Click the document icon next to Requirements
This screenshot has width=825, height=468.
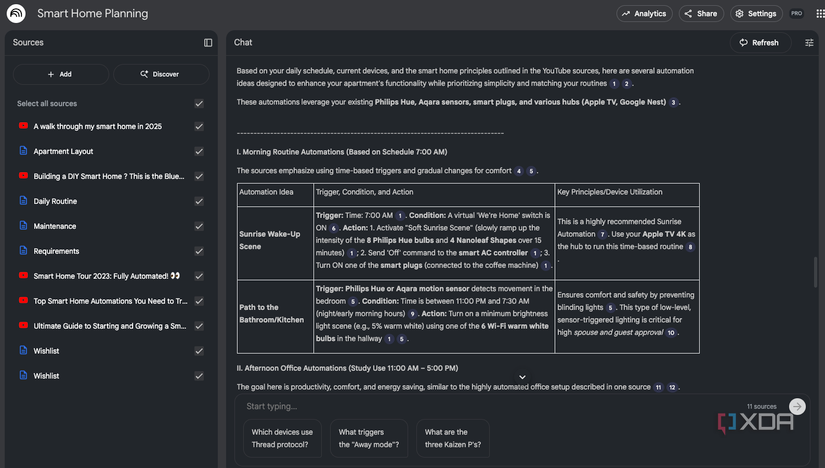tap(23, 251)
